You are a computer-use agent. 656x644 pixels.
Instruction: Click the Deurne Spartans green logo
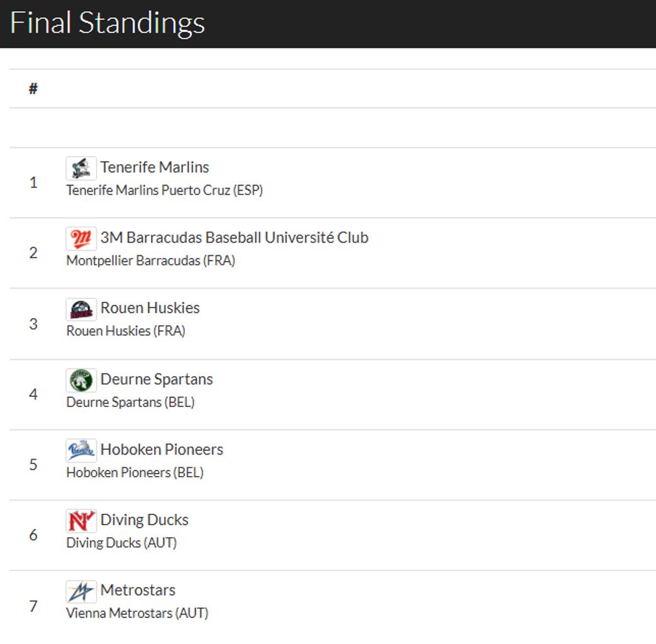click(81, 380)
